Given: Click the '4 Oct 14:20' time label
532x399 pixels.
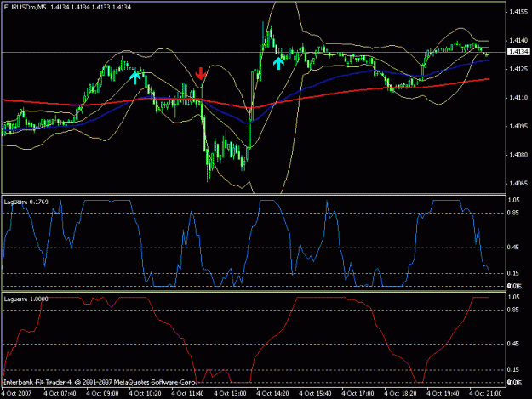Looking at the screenshot, I should [x=272, y=394].
